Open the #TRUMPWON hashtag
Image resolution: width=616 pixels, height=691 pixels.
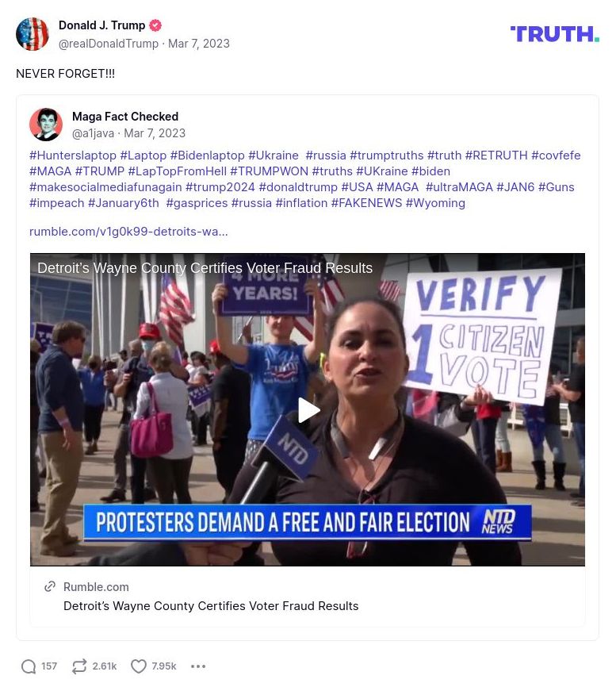click(269, 171)
